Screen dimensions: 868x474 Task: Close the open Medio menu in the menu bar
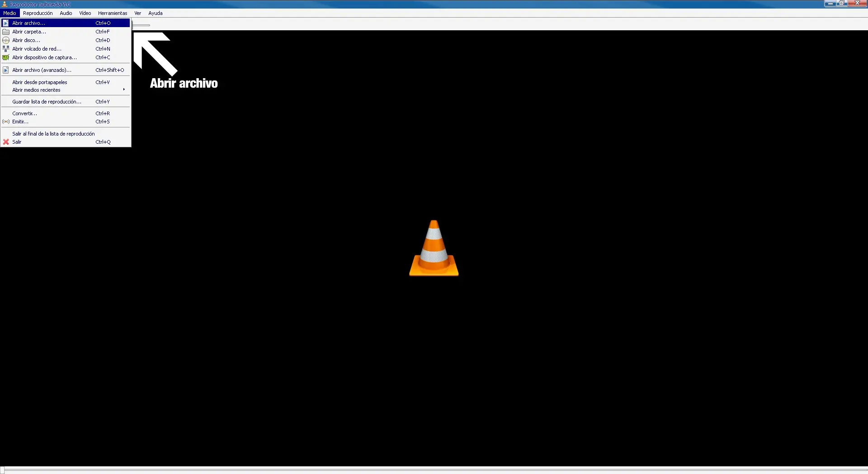[9, 13]
